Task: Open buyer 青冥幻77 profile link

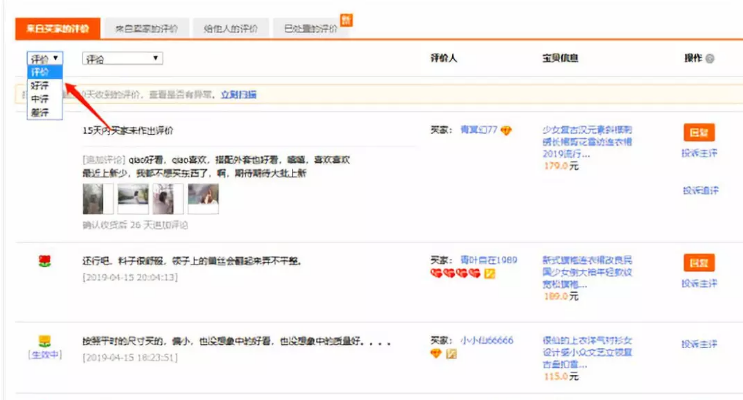Action: 479,130
